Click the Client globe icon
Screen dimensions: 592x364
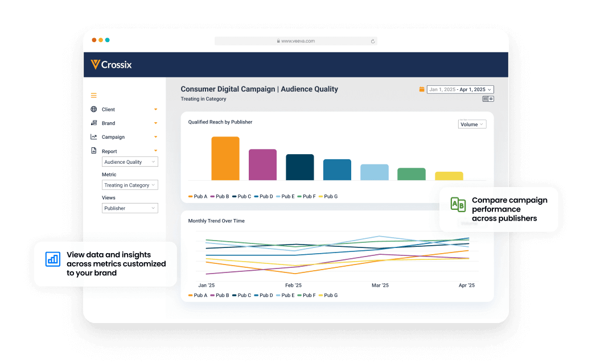click(x=94, y=109)
